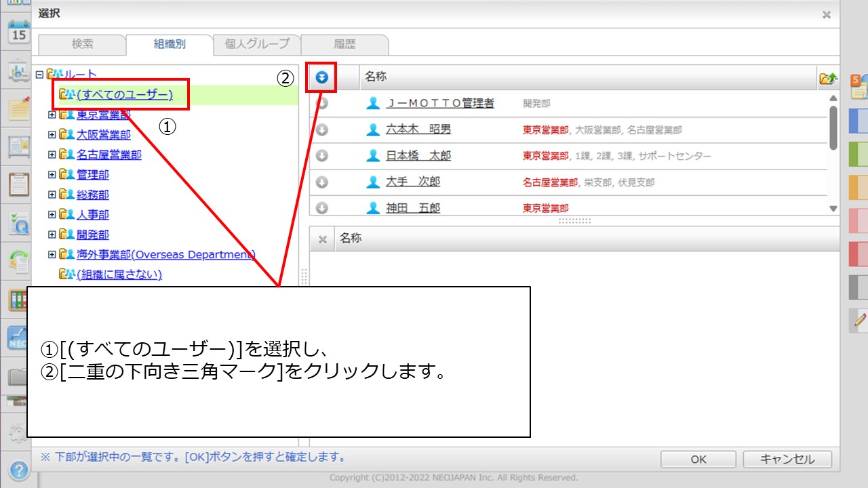Select the 管理部 organization link
868x488 pixels.
[93, 175]
